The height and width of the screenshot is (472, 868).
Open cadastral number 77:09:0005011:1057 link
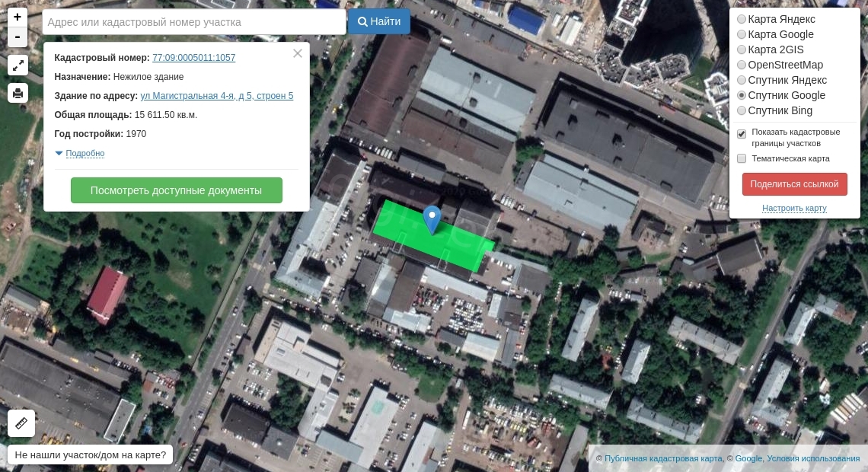[x=193, y=58]
